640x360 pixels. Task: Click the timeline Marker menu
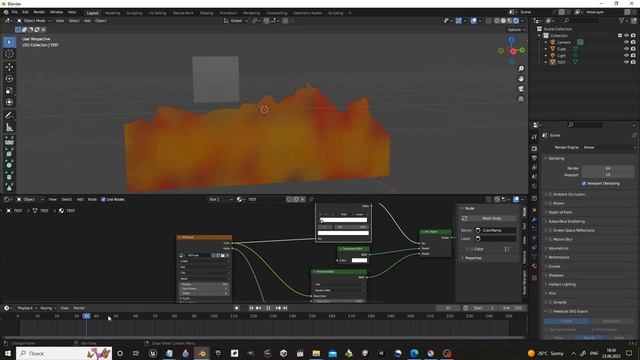pos(79,308)
